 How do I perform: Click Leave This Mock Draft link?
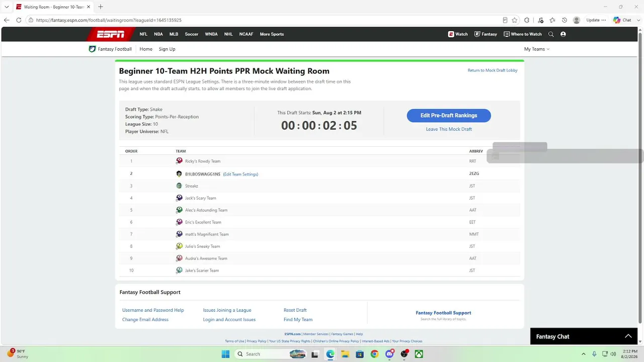coord(449,129)
